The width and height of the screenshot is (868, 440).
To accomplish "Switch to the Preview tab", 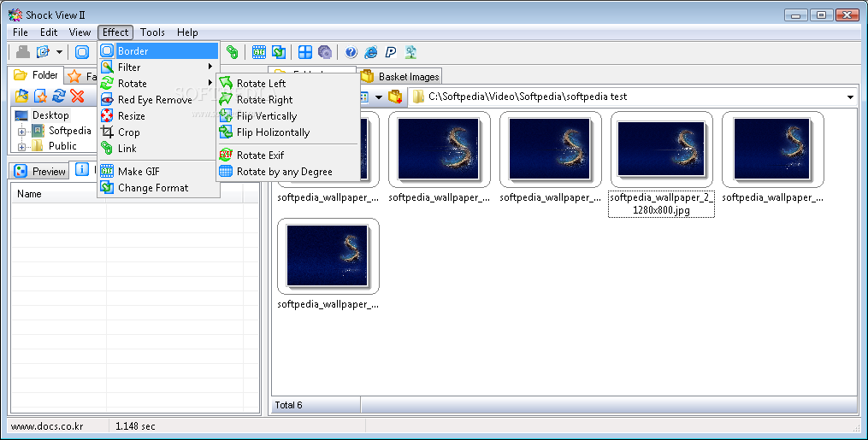I will coord(39,171).
